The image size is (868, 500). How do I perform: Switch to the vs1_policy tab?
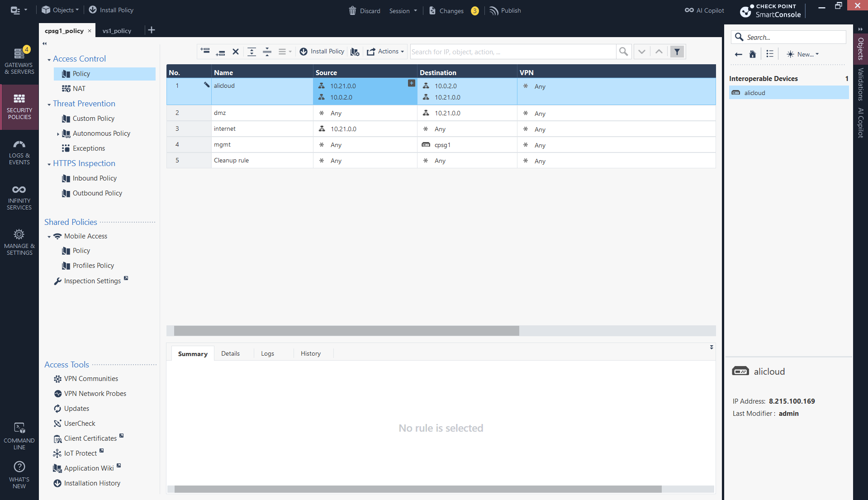click(117, 31)
